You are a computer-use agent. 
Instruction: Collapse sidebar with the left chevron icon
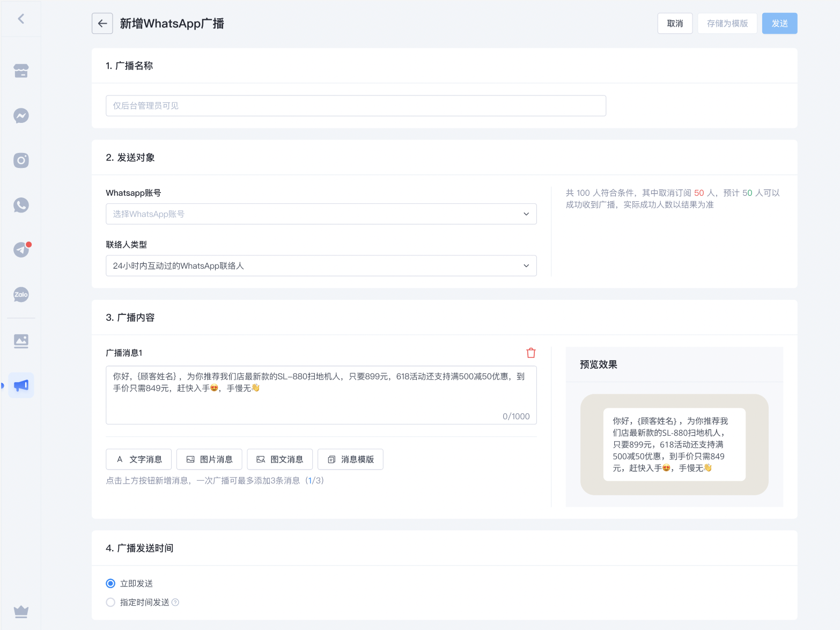(21, 19)
